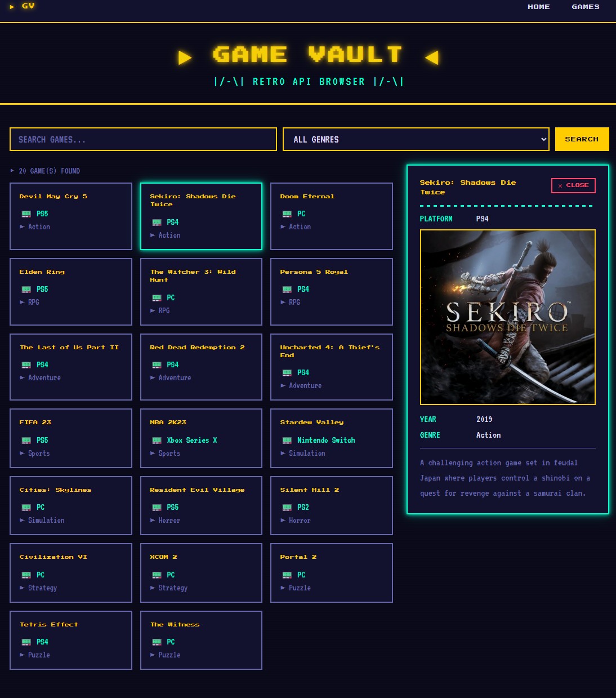Viewport: 616px width, 698px height.
Task: Click the platform icon on Red Dead Redemption 2
Action: [157, 365]
